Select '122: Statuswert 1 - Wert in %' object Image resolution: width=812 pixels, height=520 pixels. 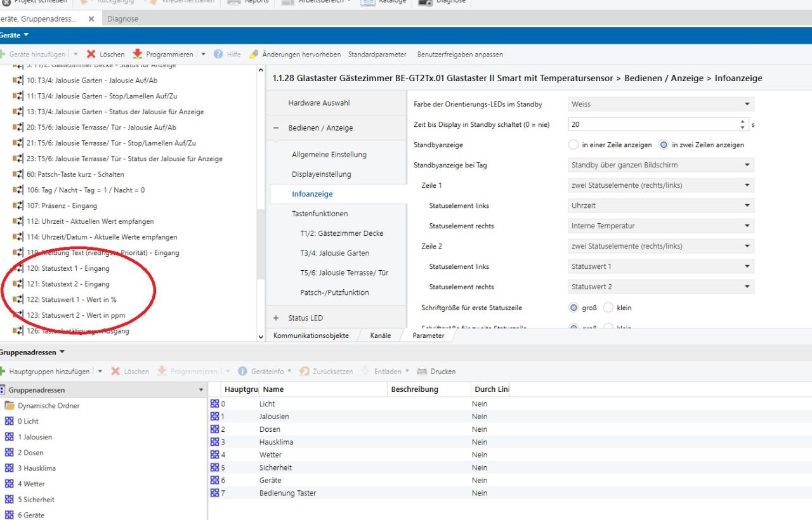[x=71, y=299]
